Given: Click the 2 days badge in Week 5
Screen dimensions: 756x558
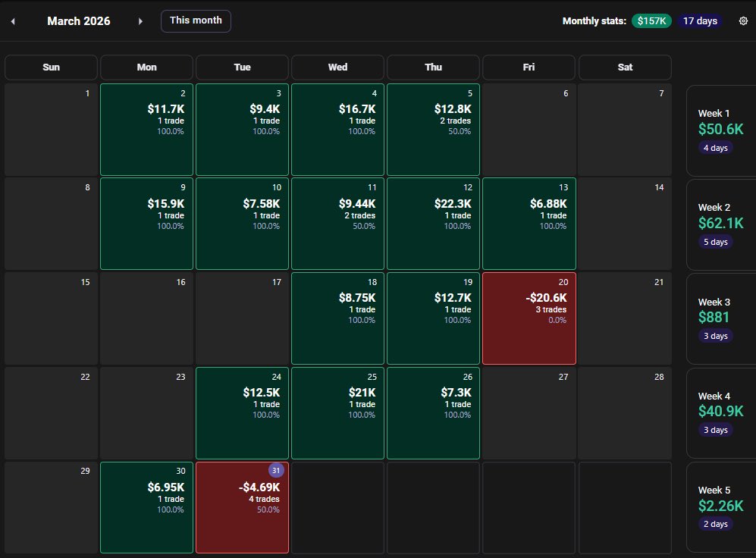Looking at the screenshot, I should click(716, 524).
